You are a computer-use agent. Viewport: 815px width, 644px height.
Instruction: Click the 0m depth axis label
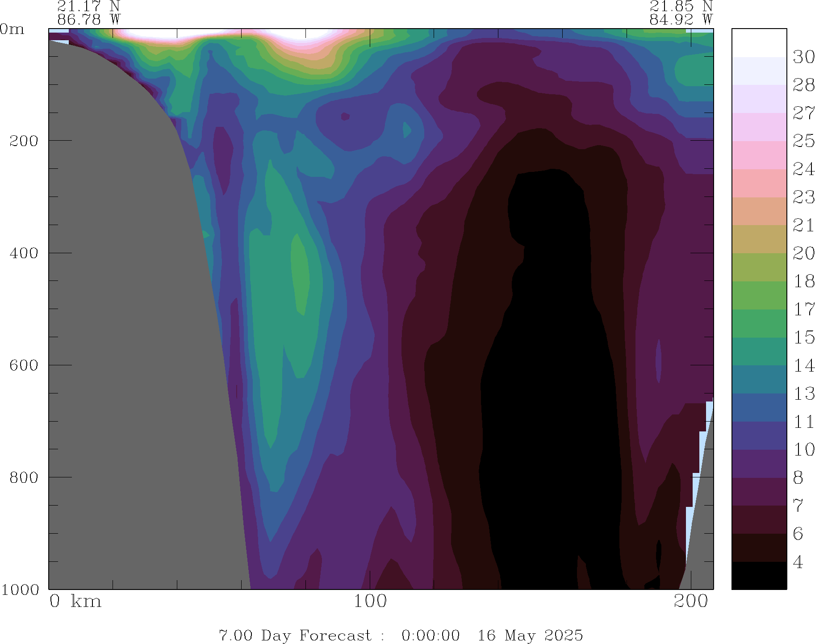click(x=12, y=29)
